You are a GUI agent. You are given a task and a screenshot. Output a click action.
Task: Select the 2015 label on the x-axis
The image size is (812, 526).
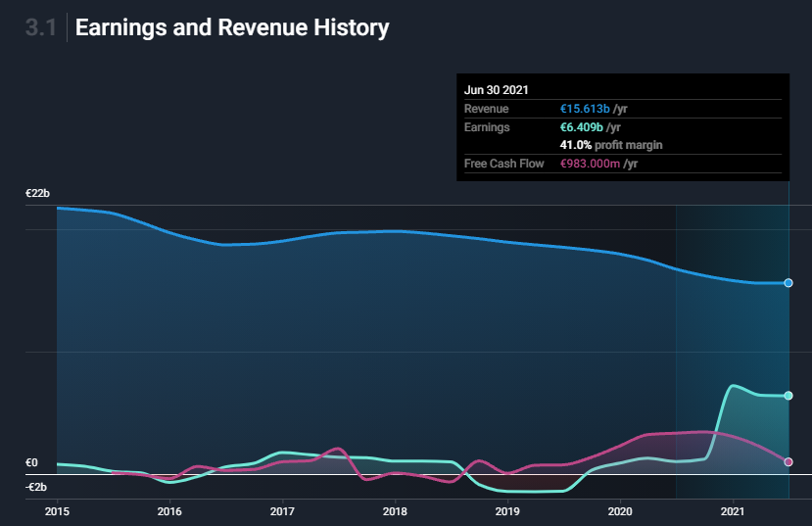tap(57, 511)
